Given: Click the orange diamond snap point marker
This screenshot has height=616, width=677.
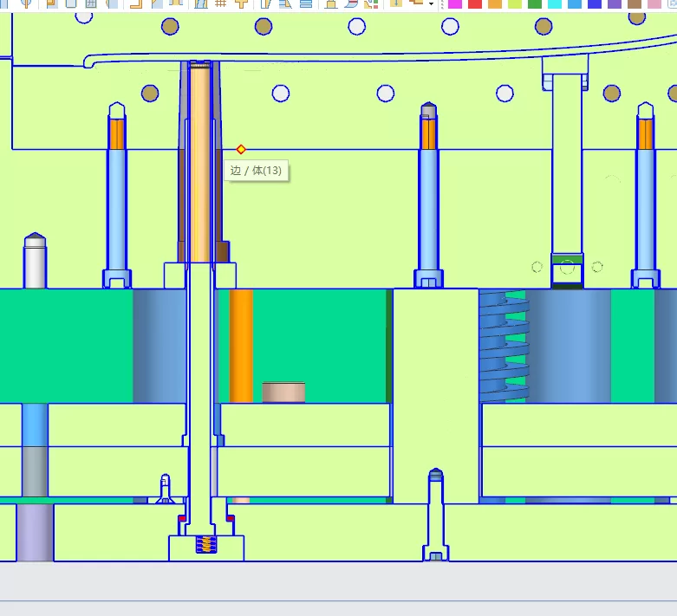Looking at the screenshot, I should pos(241,149).
